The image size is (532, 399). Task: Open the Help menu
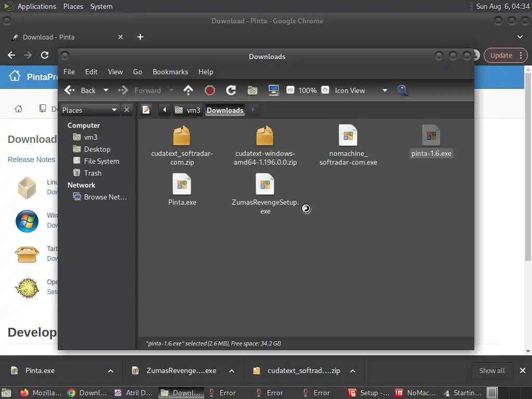[206, 72]
